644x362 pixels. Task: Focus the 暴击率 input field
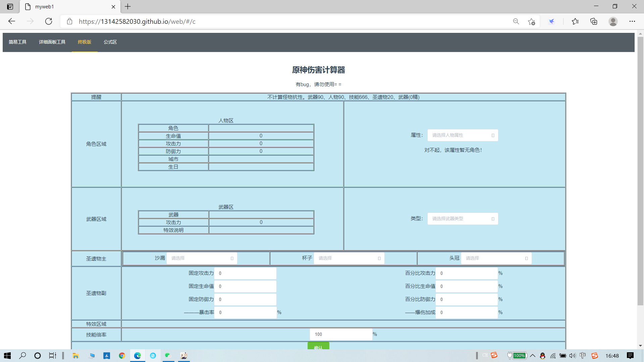(245, 312)
